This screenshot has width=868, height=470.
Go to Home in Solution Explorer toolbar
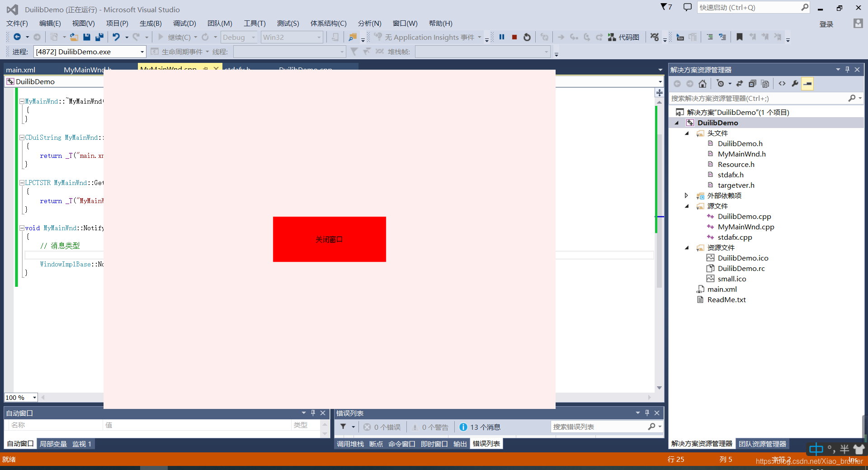703,84
